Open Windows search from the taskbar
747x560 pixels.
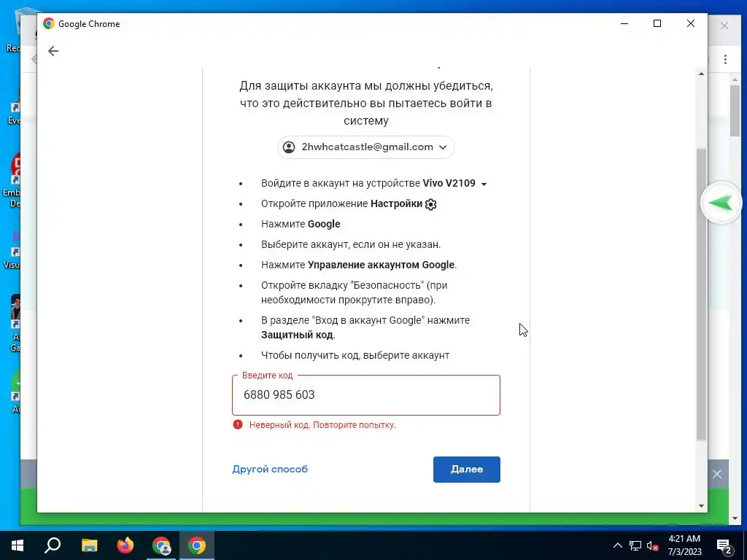coord(53,545)
